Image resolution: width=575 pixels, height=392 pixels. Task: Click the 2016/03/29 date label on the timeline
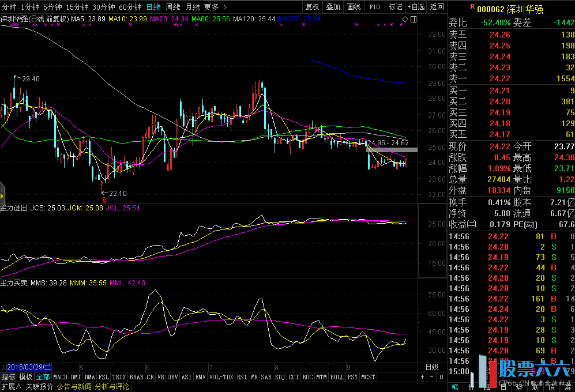(29, 367)
